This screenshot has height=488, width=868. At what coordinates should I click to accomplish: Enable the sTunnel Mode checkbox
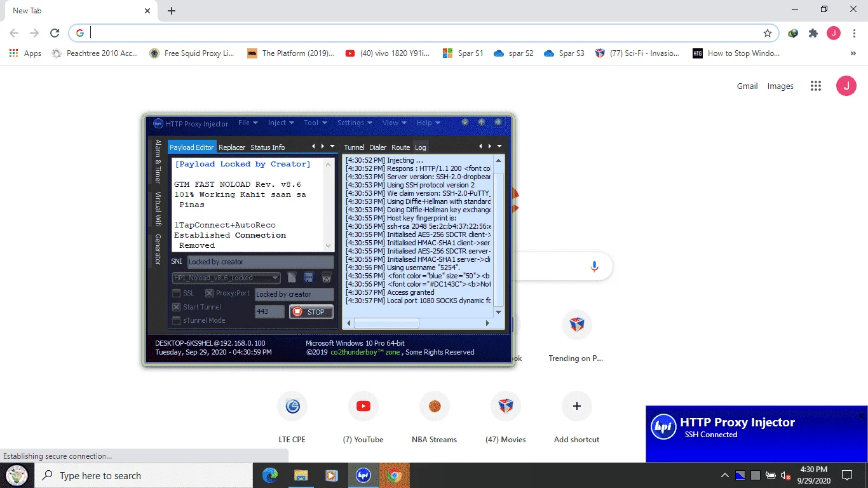click(177, 320)
